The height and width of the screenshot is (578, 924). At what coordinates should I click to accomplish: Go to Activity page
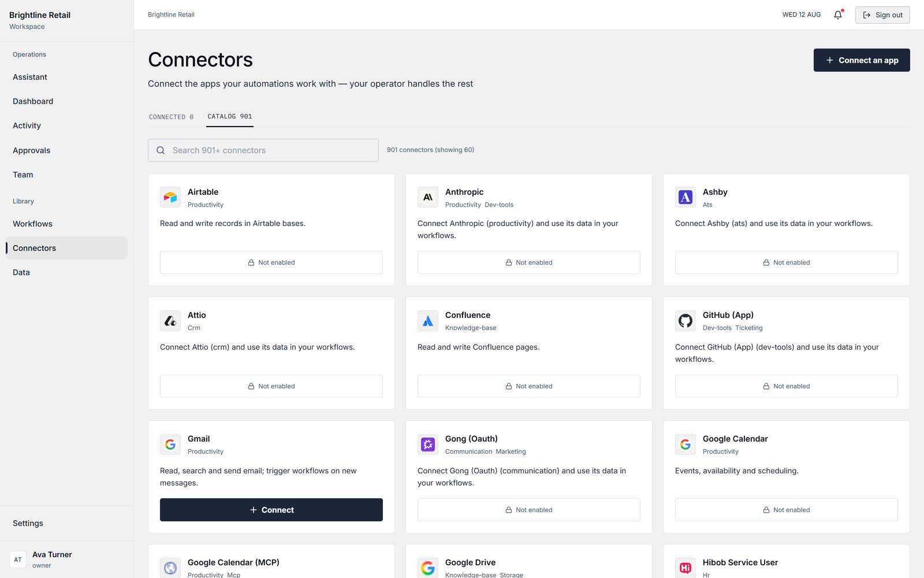tap(66, 125)
